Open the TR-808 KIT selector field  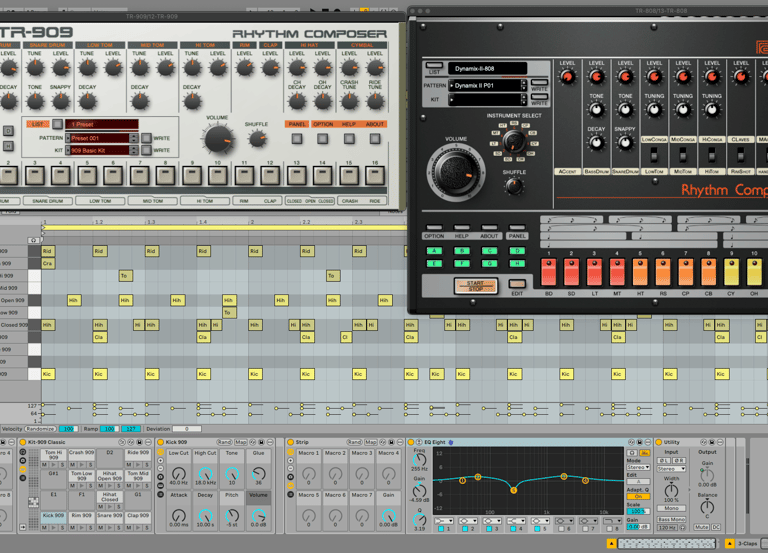click(488, 99)
